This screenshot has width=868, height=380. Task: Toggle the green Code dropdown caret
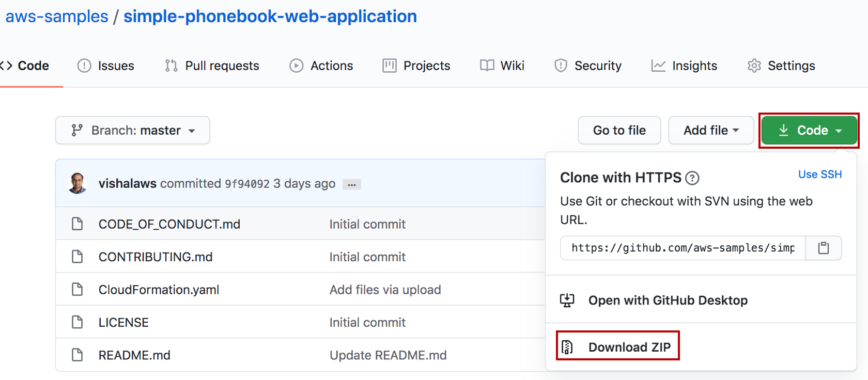coord(839,131)
